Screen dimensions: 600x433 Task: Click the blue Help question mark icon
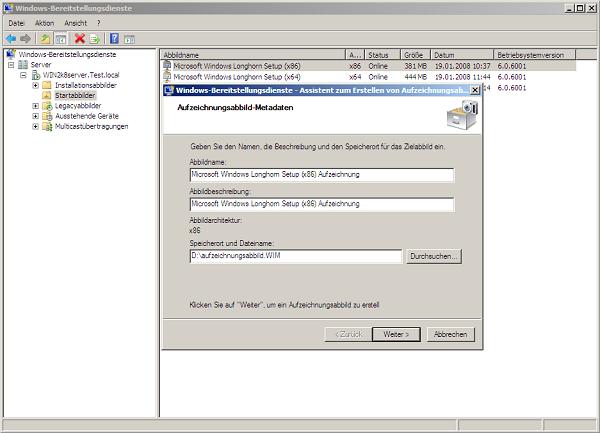coord(114,39)
